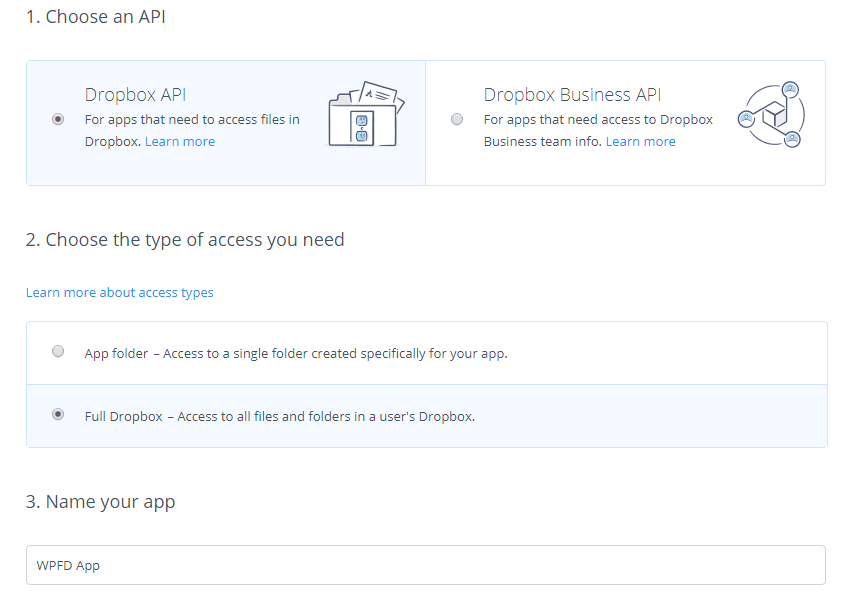
Task: Click the Dropbox API title text
Action: (x=135, y=95)
